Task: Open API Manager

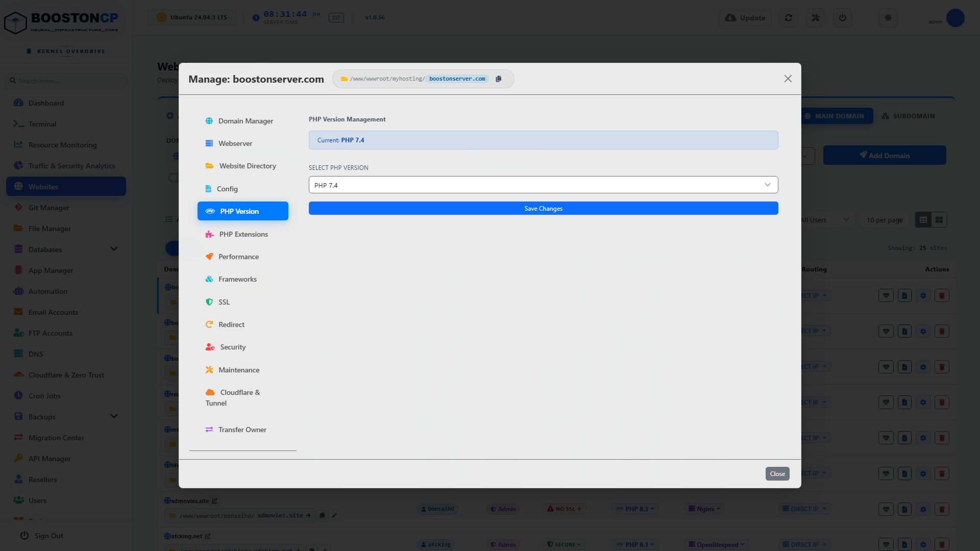Action: (66, 459)
